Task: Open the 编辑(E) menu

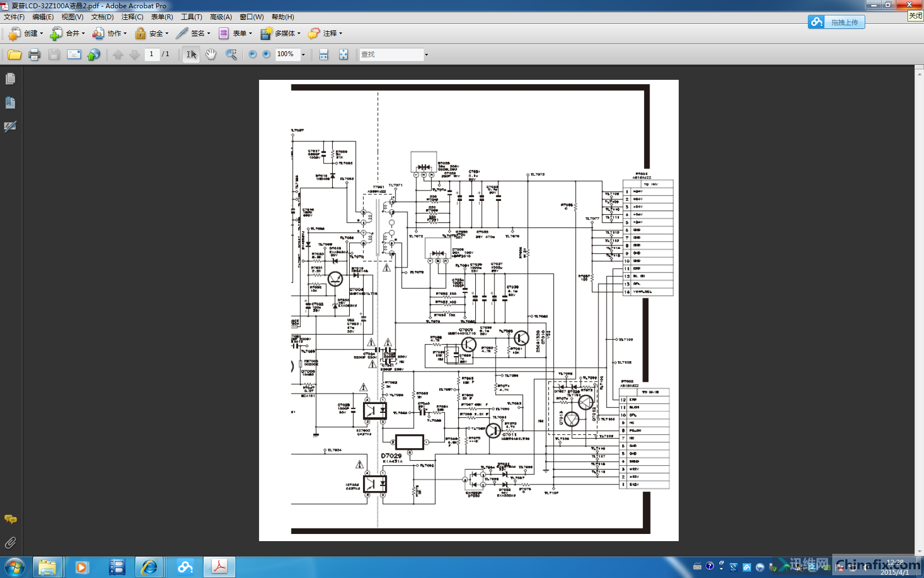Action: click(x=43, y=17)
